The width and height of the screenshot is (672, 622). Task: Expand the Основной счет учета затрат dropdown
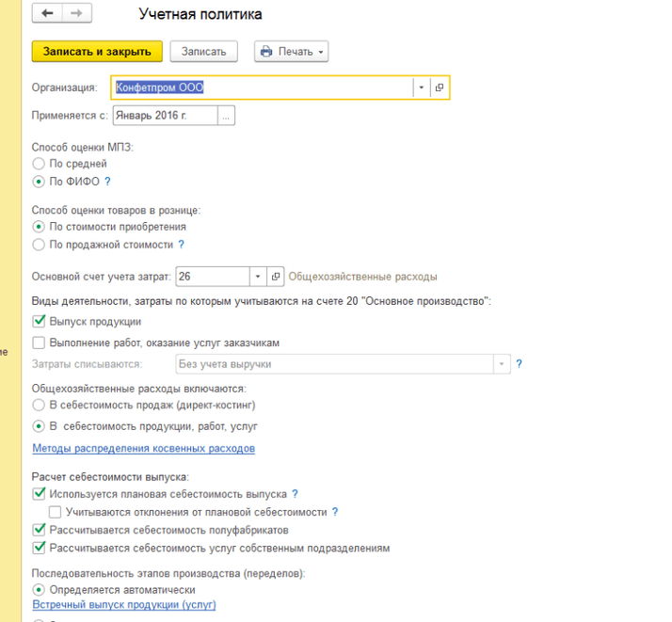click(x=257, y=277)
